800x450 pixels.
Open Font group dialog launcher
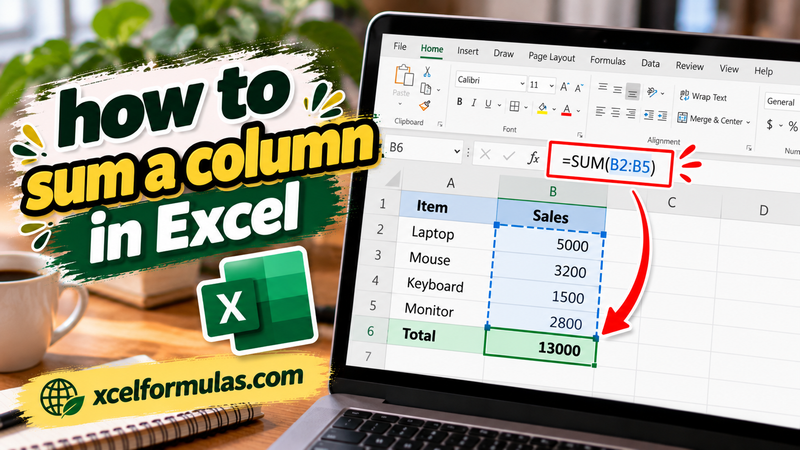tap(580, 135)
